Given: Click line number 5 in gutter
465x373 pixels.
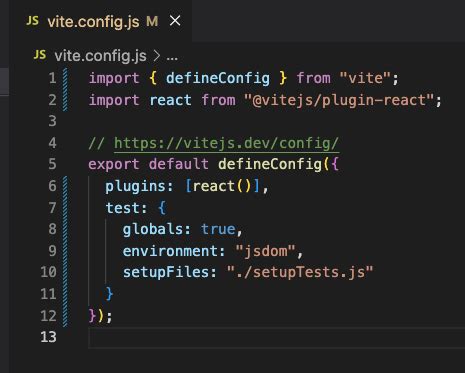Looking at the screenshot, I should 53,164.
